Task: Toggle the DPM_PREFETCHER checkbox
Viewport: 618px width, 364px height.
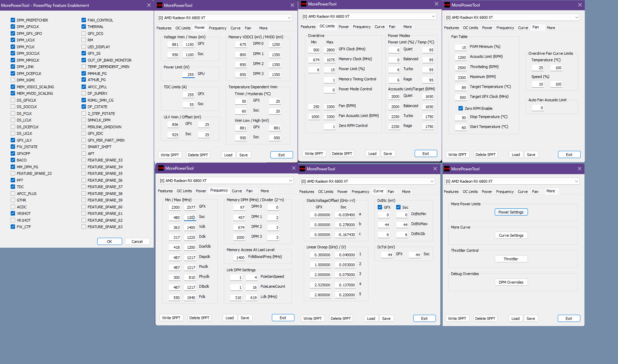Action: [x=13, y=20]
